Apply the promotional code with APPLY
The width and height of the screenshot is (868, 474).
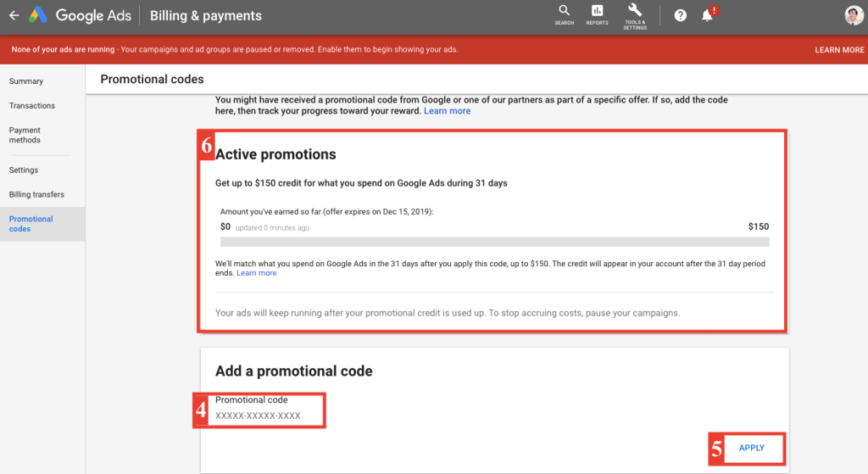[752, 448]
